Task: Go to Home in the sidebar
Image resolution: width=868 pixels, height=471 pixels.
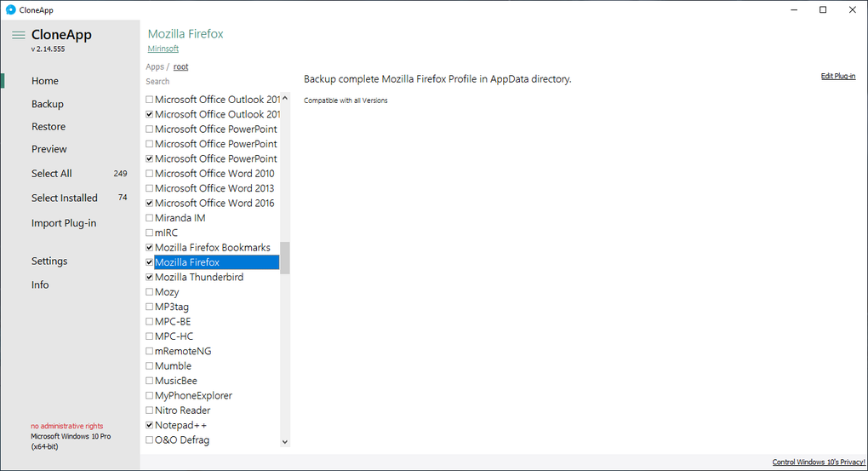Action: point(45,81)
